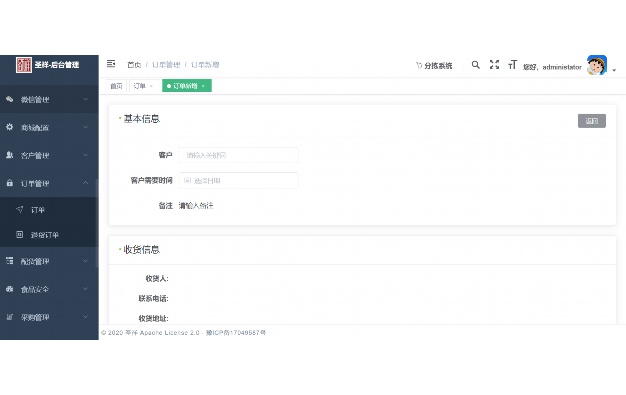Open the 微信管理 menu via its WeChat icon
This screenshot has width=626, height=395.
(x=10, y=99)
